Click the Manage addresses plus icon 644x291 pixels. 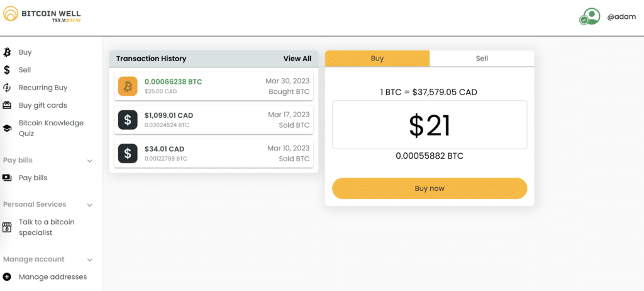point(7,277)
